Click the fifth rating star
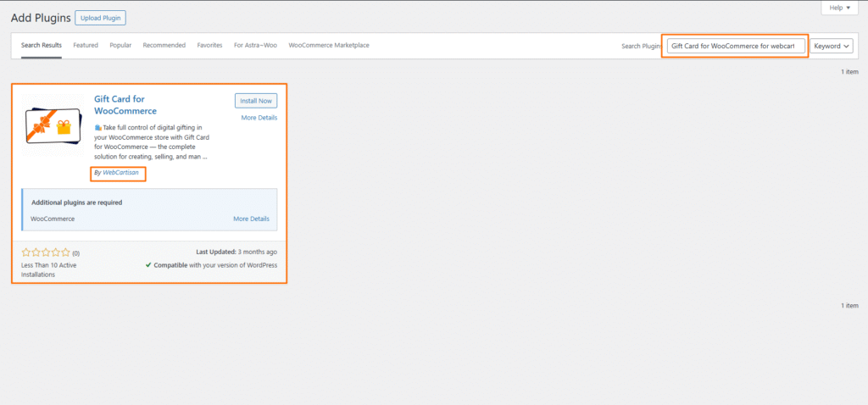The width and height of the screenshot is (868, 405). click(66, 252)
